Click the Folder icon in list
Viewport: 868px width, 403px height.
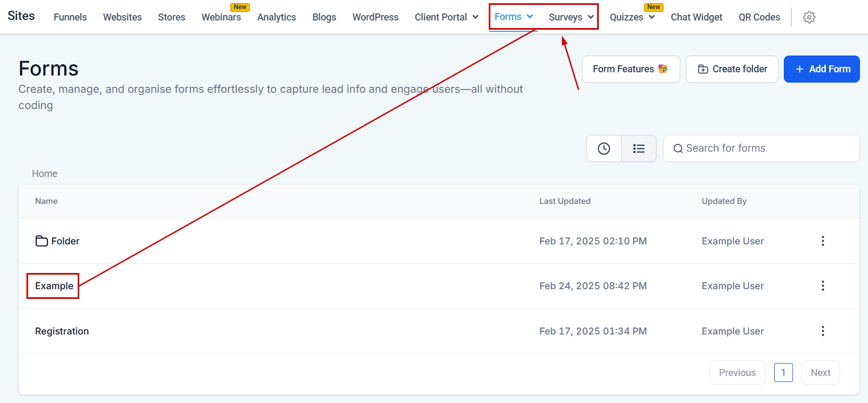click(42, 241)
